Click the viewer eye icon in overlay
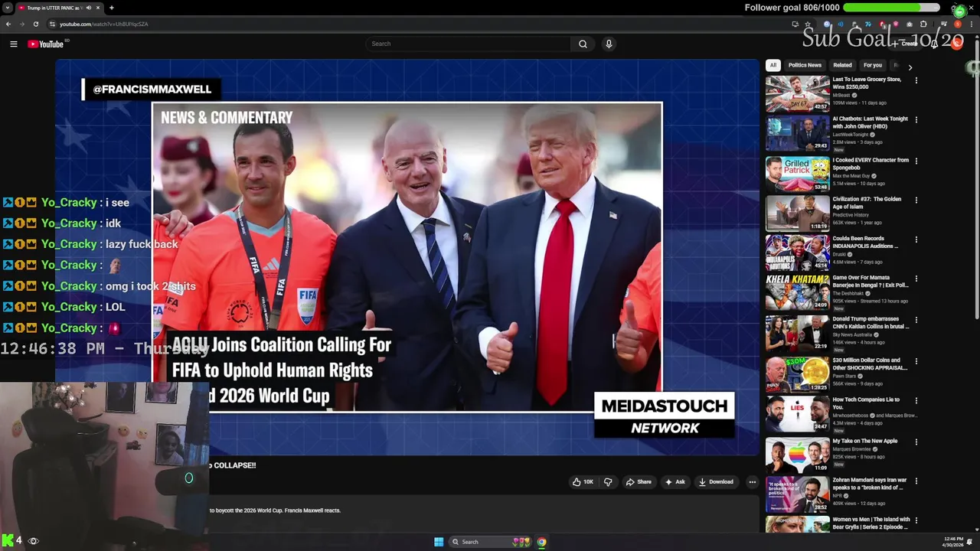The height and width of the screenshot is (551, 980). [33, 541]
